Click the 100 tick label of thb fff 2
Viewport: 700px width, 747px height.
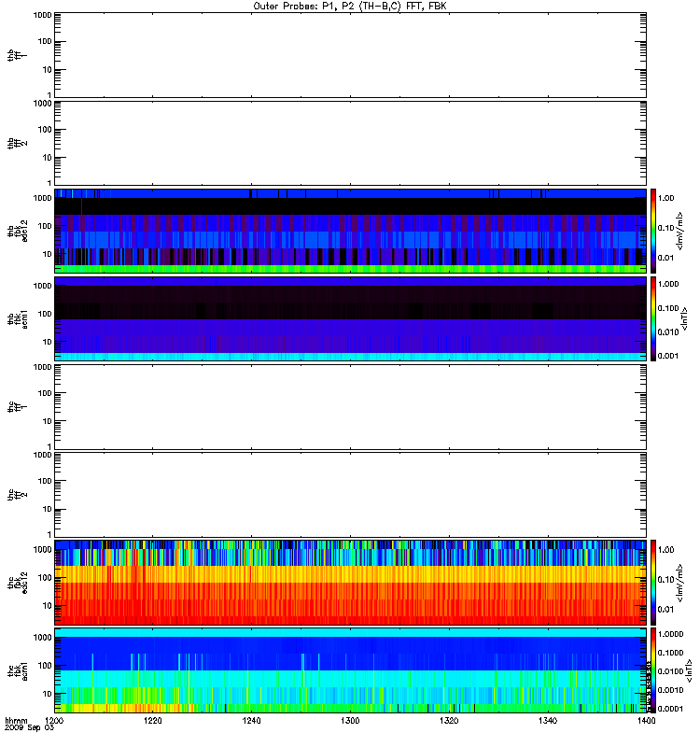tap(45, 130)
